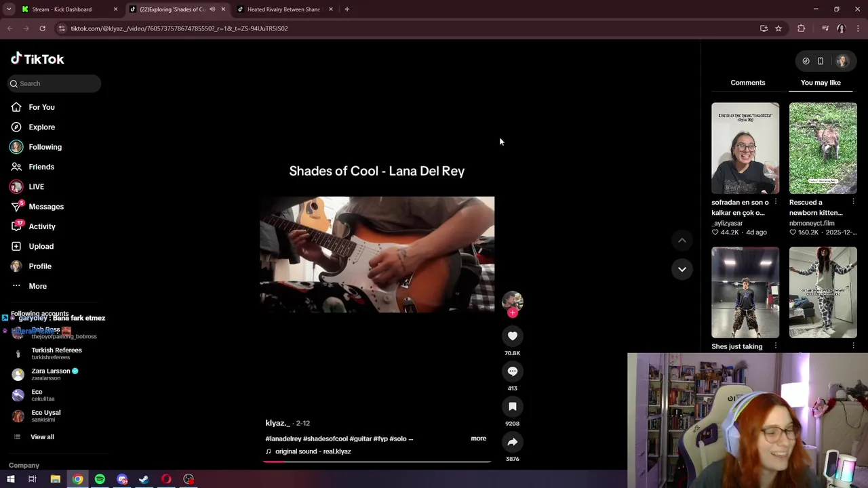Click the guitar video player

377,255
